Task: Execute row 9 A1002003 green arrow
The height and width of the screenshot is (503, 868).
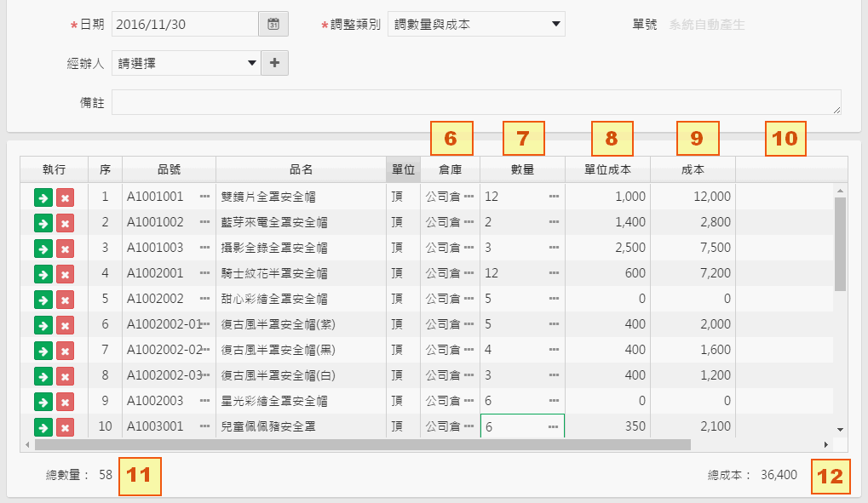Action: pyautogui.click(x=43, y=402)
